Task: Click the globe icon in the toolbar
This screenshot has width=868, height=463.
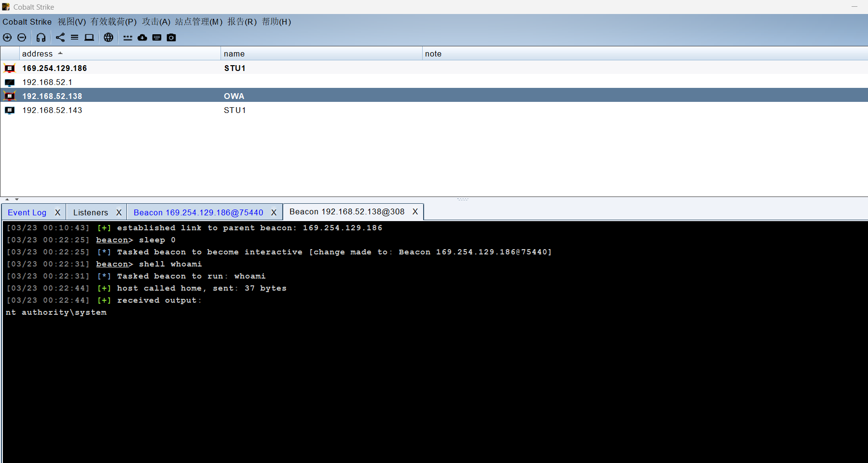Action: 109,38
